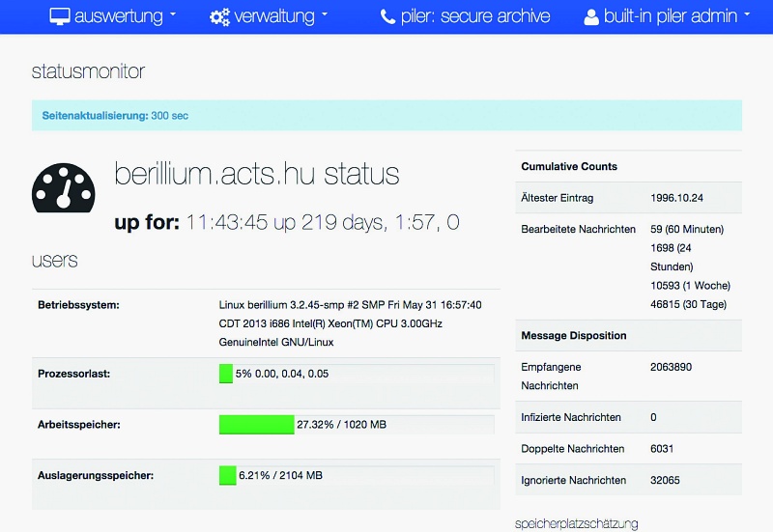Open the verwaltung menu
This screenshot has height=532, width=773.
tap(269, 16)
